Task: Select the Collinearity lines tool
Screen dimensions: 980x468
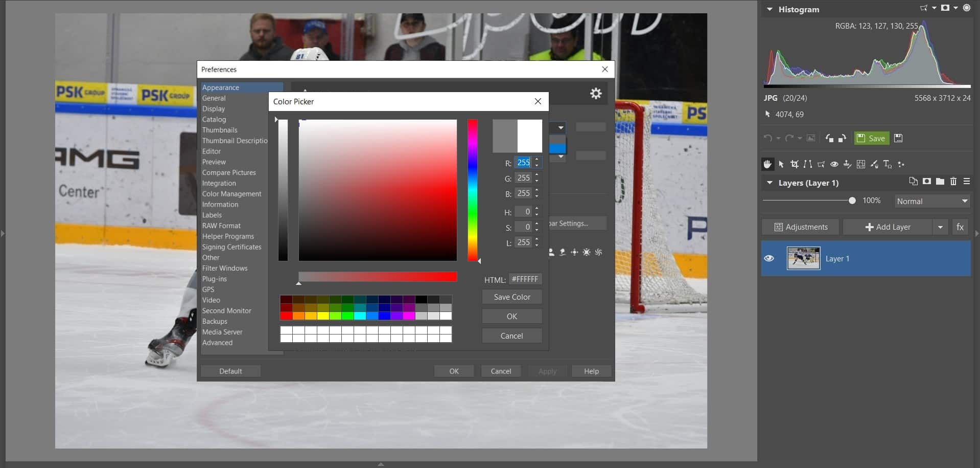Action: tap(807, 164)
